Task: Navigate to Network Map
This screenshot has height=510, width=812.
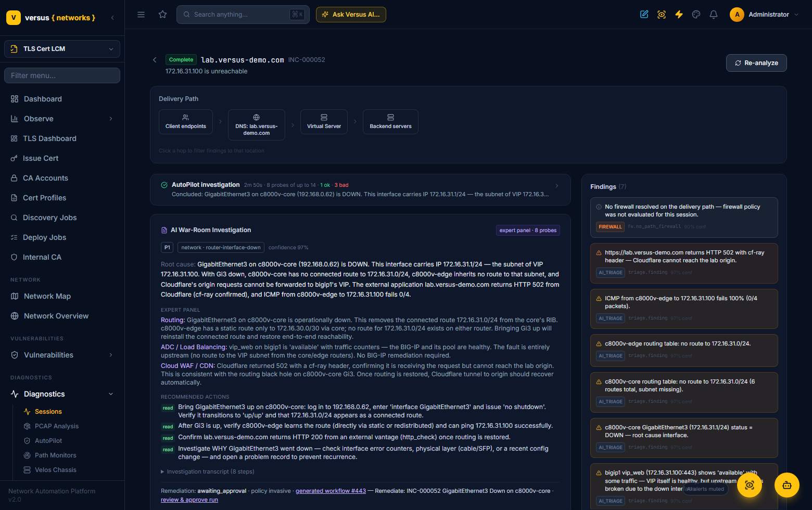Action: point(62,296)
